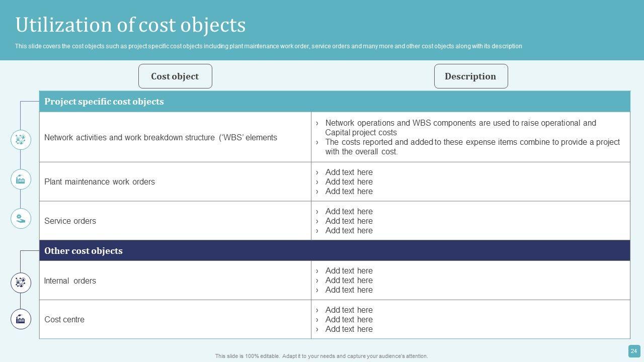Click the Project specific cost objects header
Viewport: 644px width, 362px height.
pos(104,102)
